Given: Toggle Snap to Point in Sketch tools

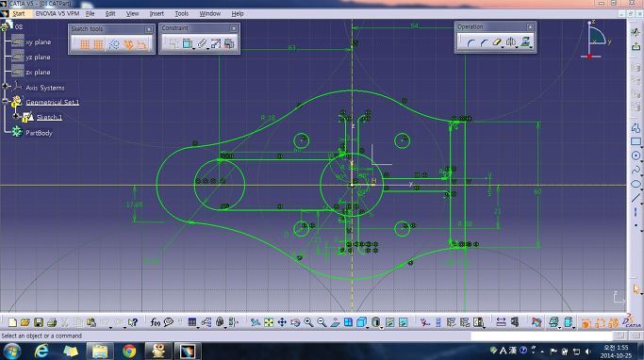Looking at the screenshot, I should (98, 44).
